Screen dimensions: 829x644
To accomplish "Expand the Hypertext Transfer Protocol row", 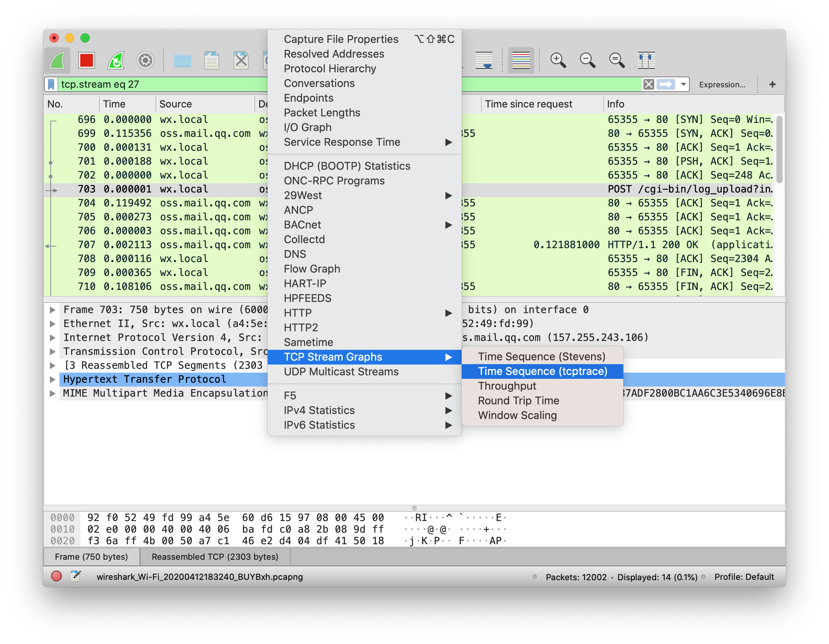I will (x=53, y=379).
